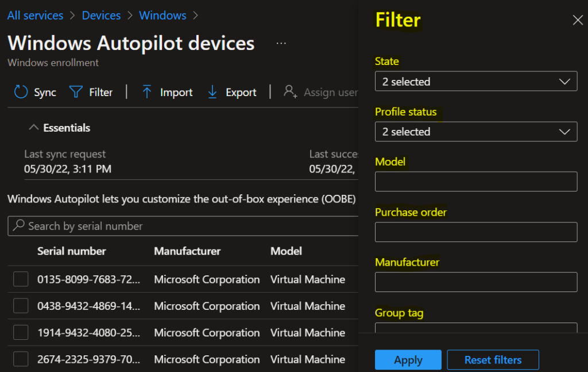Click the search magnifier icon
The width and height of the screenshot is (588, 372).
click(x=18, y=225)
